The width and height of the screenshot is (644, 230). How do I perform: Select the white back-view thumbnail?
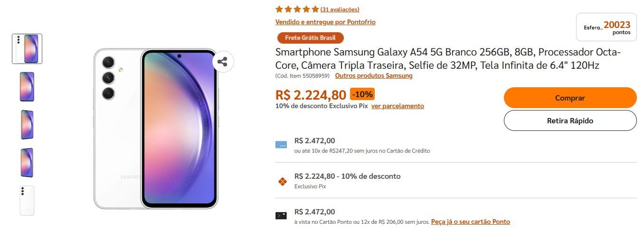coord(27,200)
